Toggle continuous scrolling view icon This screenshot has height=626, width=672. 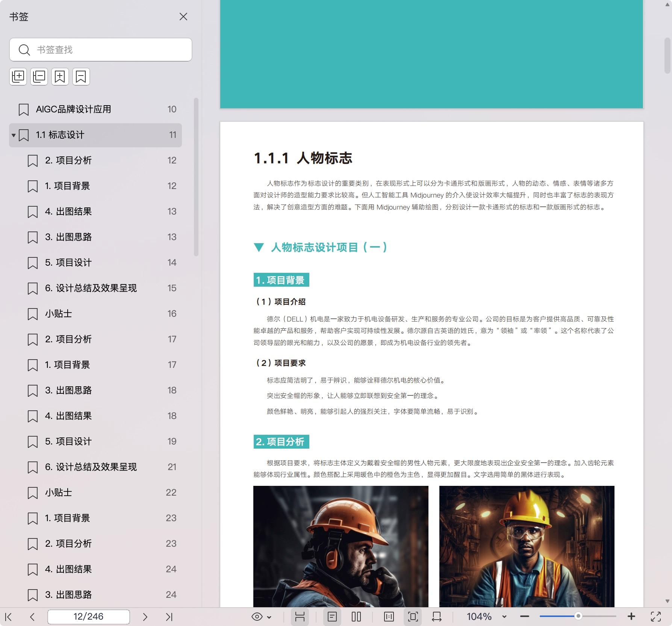(x=300, y=617)
